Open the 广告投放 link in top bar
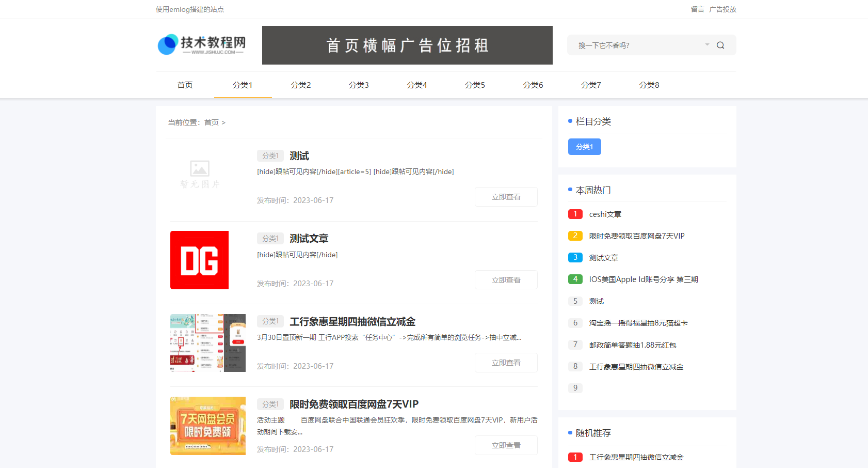 click(722, 9)
